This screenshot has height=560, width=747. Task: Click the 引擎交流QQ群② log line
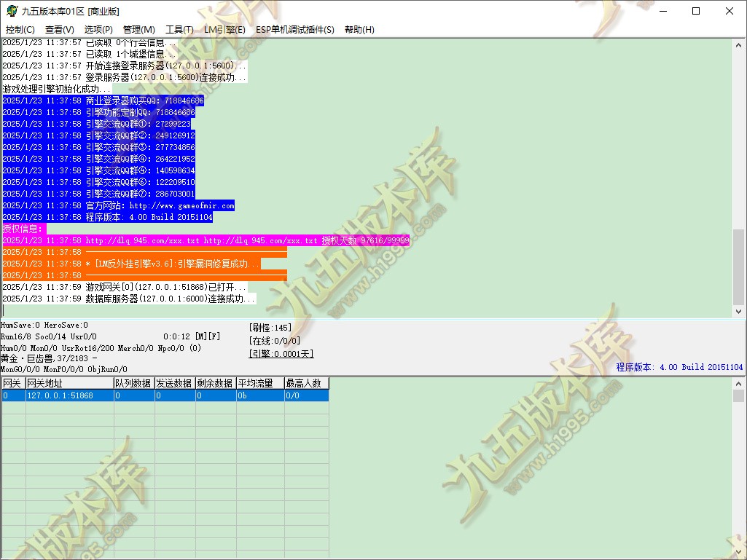point(98,135)
